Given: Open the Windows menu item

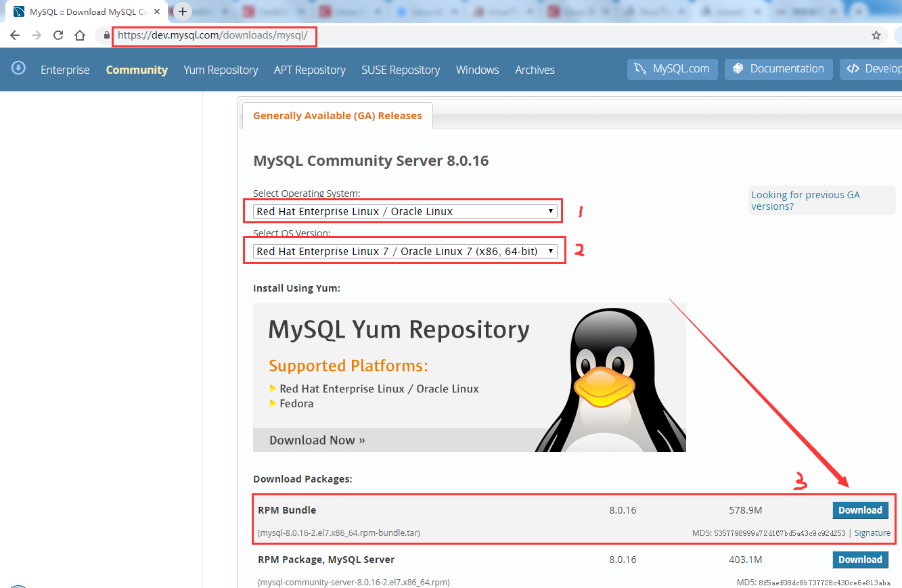Looking at the screenshot, I should coord(477,70).
